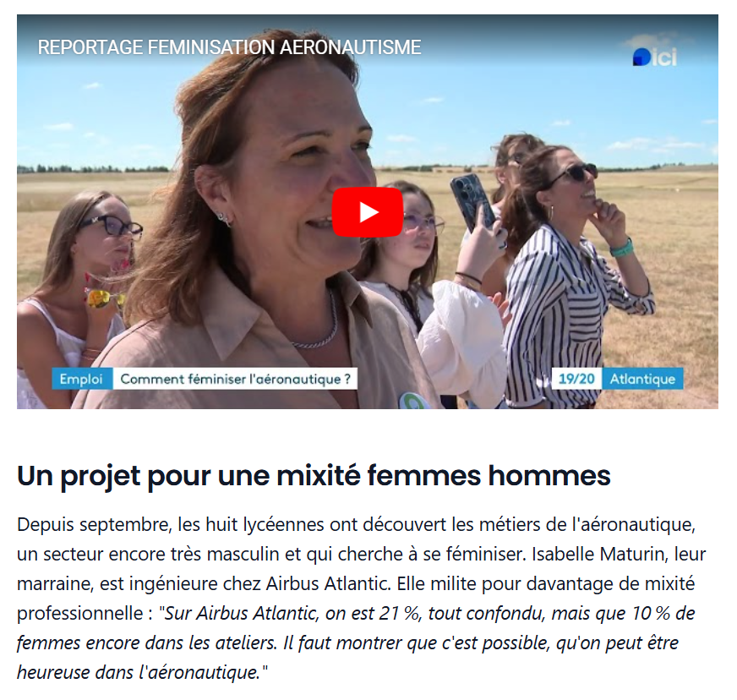The image size is (737, 700).
Task: Click the ici channel logo watermark
Action: (x=655, y=57)
